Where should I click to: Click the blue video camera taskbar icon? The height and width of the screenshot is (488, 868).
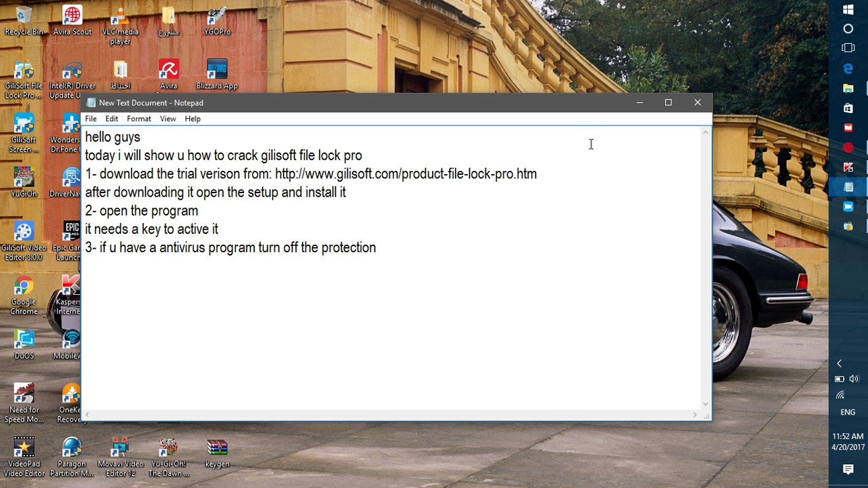click(x=848, y=206)
